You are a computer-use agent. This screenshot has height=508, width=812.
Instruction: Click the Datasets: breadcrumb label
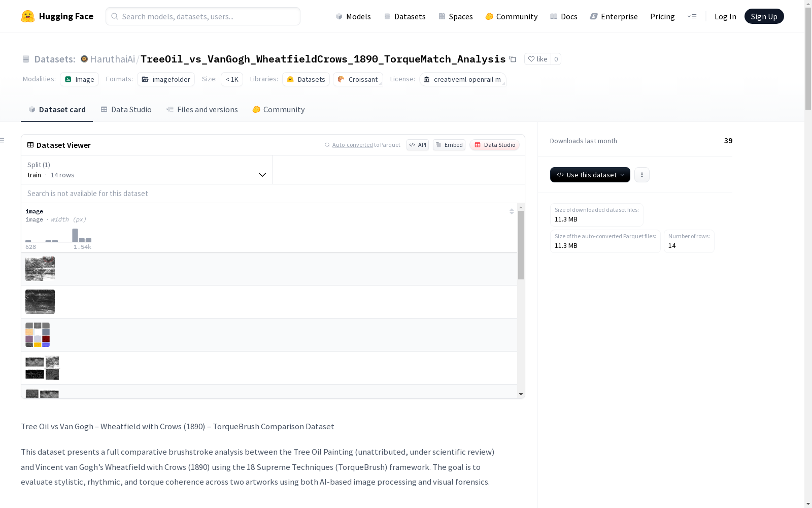(x=55, y=59)
